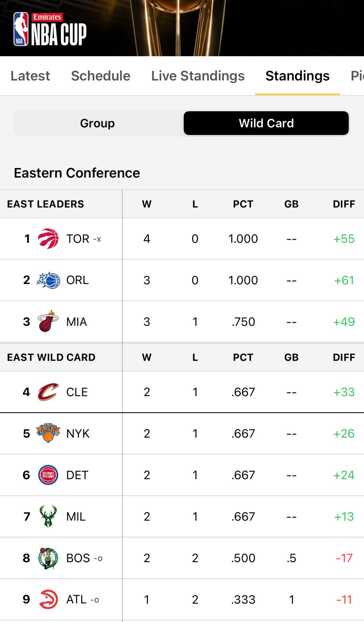Select the Miami Heat logo
Viewport: 364px width, 622px height.
tap(48, 322)
